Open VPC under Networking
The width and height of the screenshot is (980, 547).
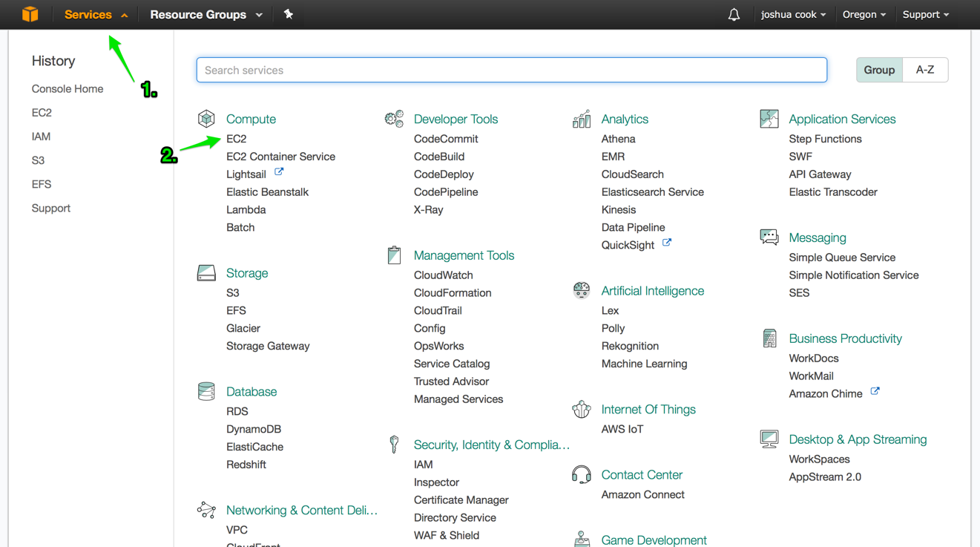coord(237,530)
